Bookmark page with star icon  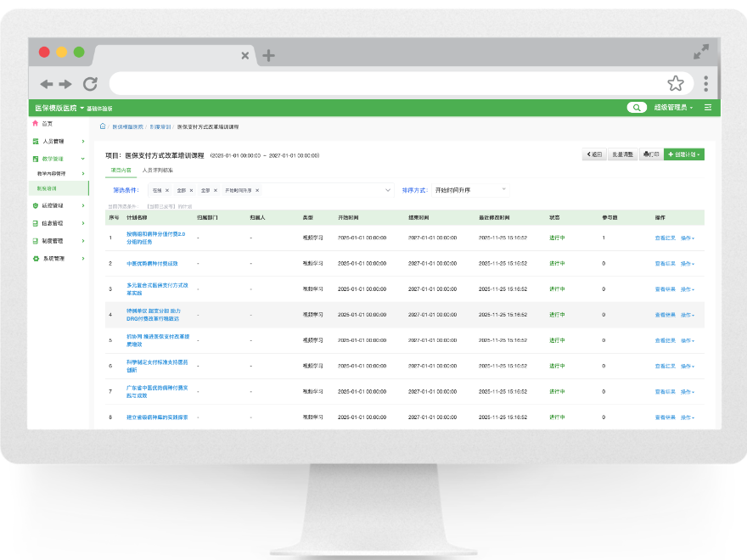tap(676, 83)
